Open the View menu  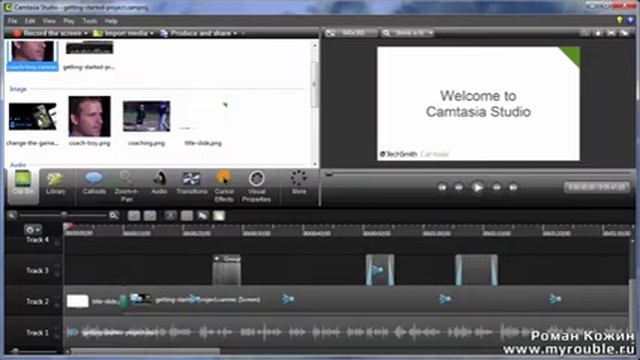point(49,21)
